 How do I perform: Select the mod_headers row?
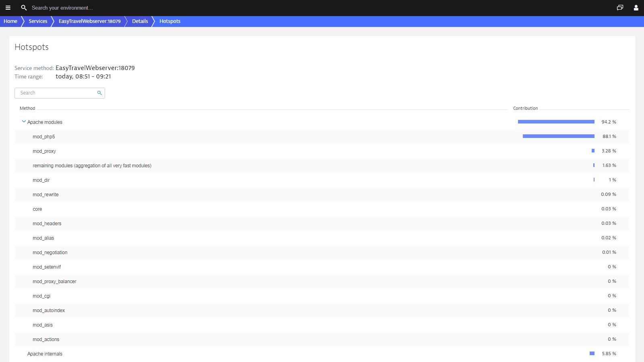[322, 223]
